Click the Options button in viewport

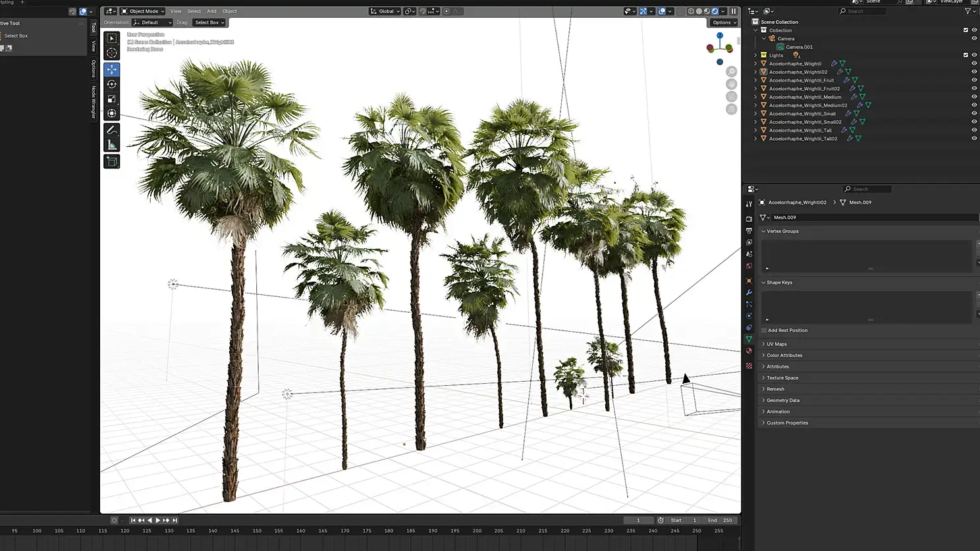[724, 22]
